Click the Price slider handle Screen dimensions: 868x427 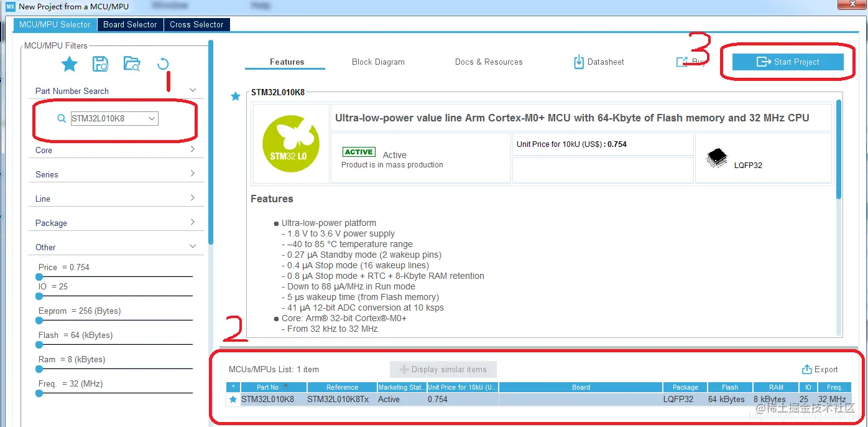(39, 276)
